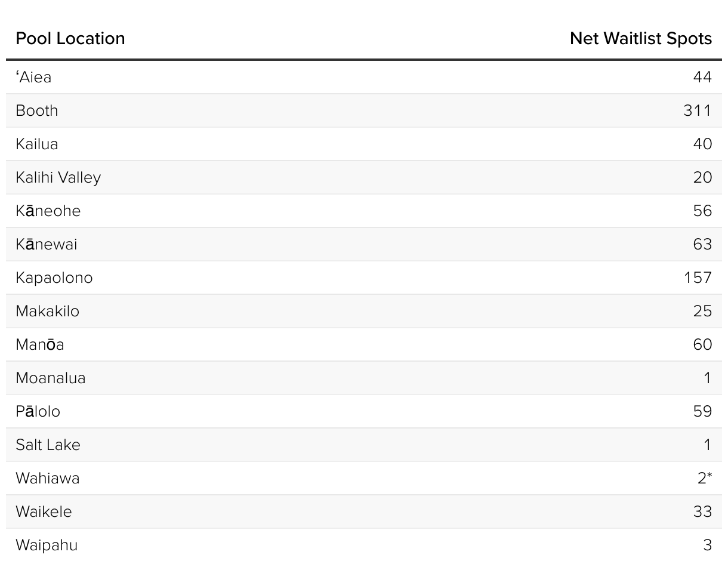728x567 pixels.
Task: Click the Kānewai pool entry
Action: pos(47,244)
